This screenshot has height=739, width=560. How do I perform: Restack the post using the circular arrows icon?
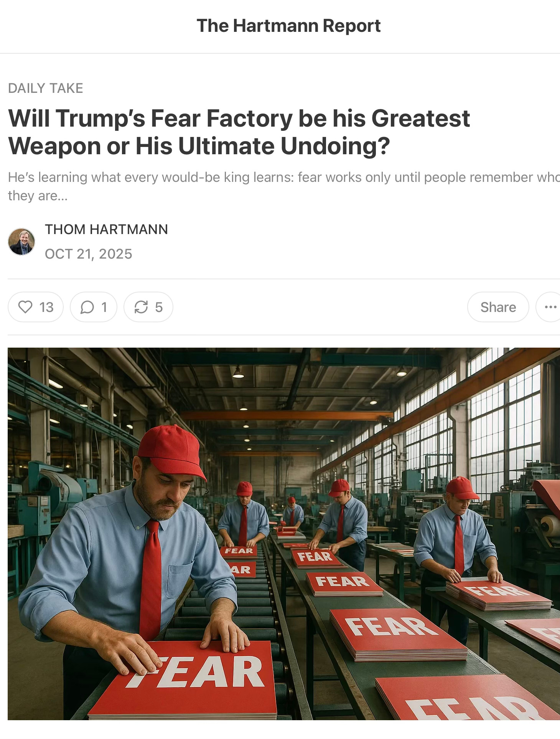click(141, 307)
